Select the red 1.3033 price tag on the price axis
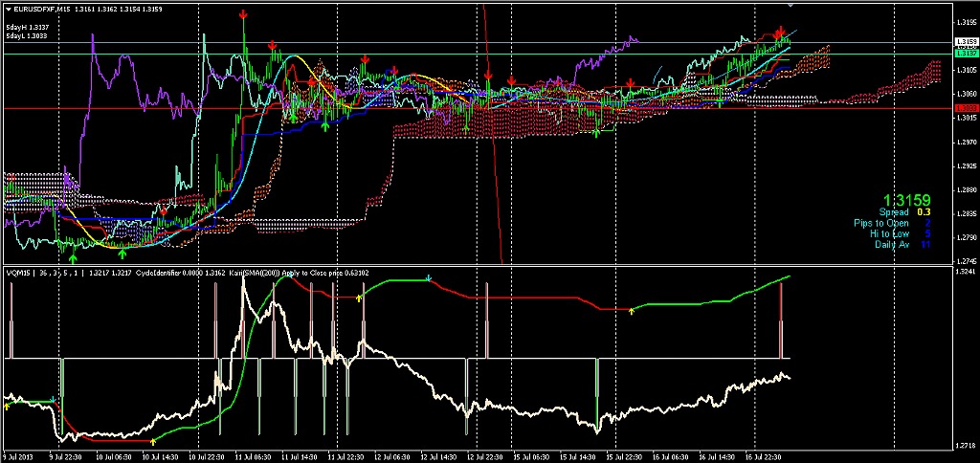This screenshot has height=463, width=980. (966, 109)
